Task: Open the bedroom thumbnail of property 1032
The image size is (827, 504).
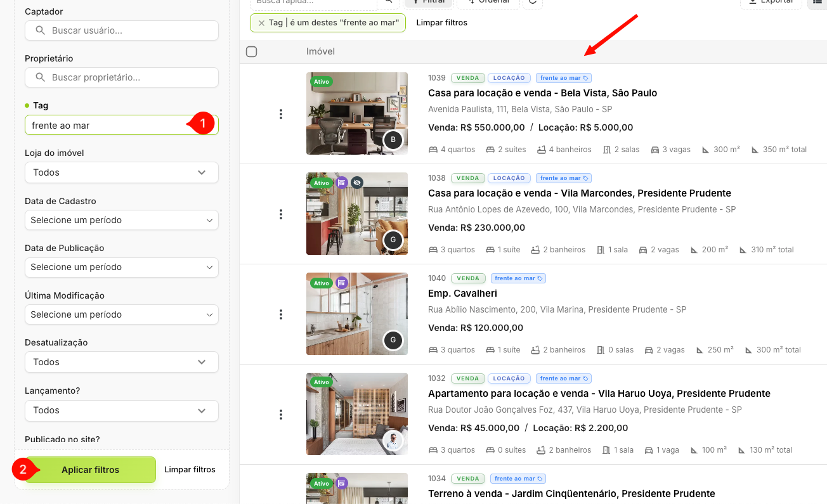Action: (357, 414)
